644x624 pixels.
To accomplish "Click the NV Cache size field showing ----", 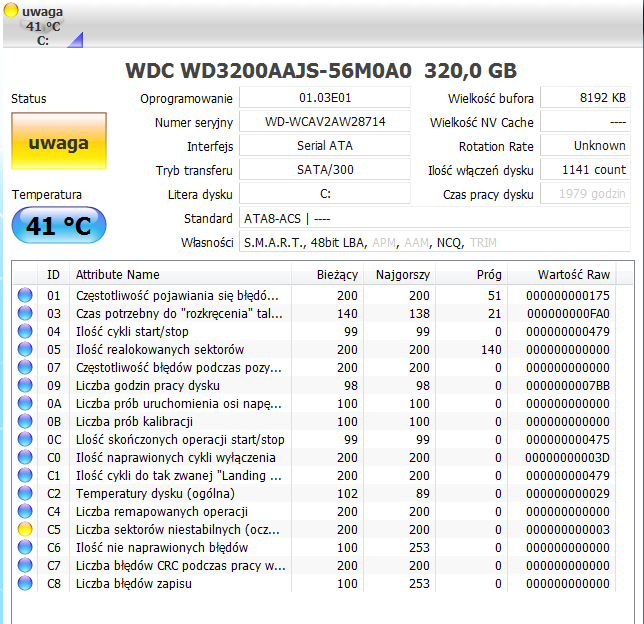I will [x=585, y=122].
